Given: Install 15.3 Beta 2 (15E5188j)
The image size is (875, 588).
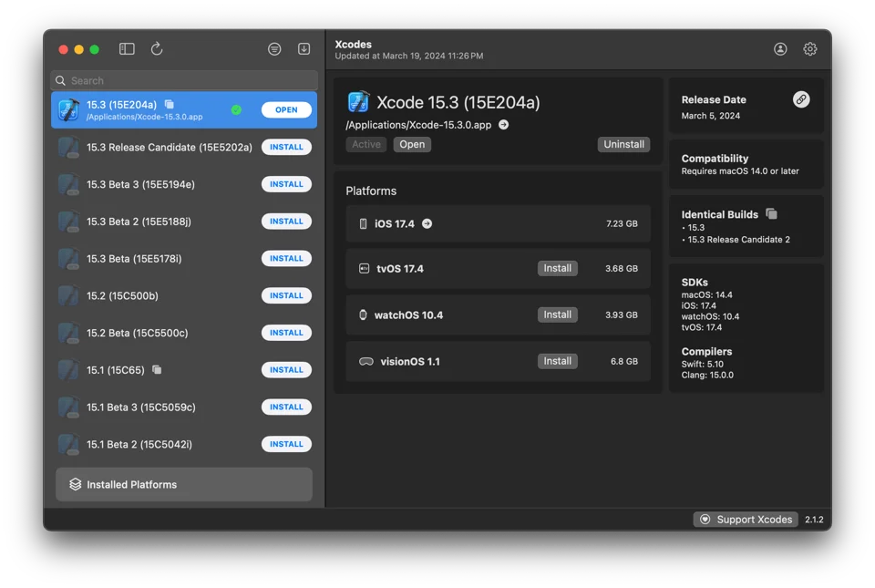Looking at the screenshot, I should pos(286,222).
